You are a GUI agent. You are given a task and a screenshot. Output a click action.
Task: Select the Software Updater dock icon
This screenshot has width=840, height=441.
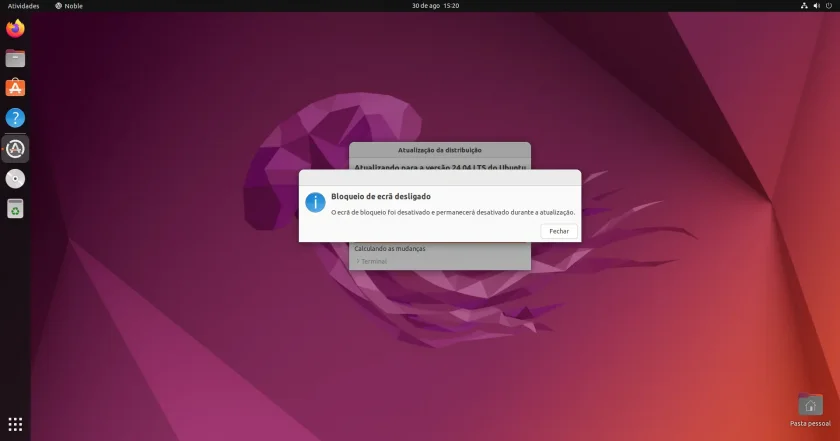pos(15,149)
